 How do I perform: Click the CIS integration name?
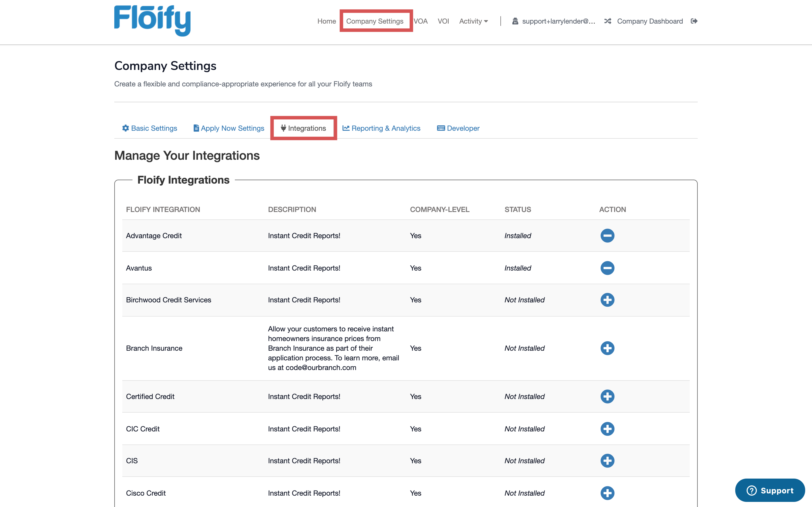pos(131,461)
